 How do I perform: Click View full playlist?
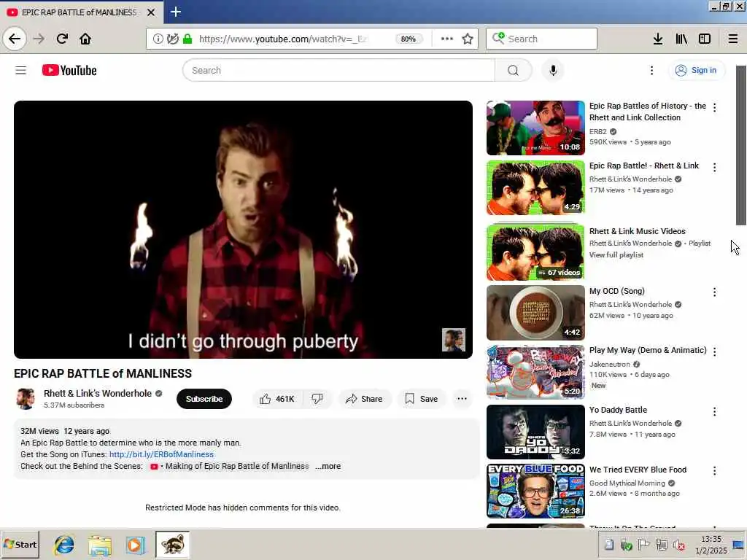(616, 254)
